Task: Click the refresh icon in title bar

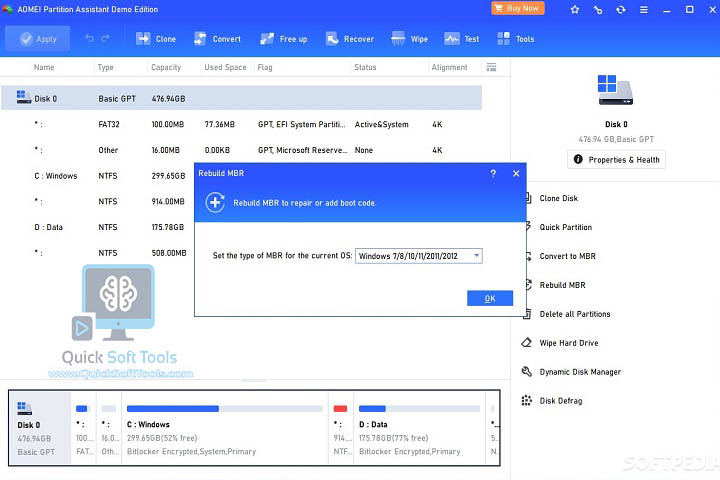Action: [621, 10]
